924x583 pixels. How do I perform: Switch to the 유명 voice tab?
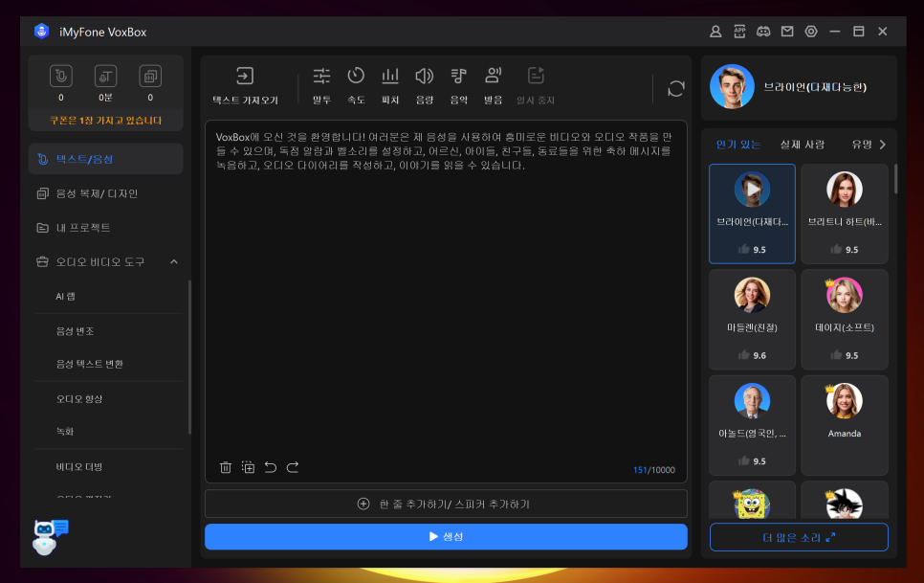[862, 145]
